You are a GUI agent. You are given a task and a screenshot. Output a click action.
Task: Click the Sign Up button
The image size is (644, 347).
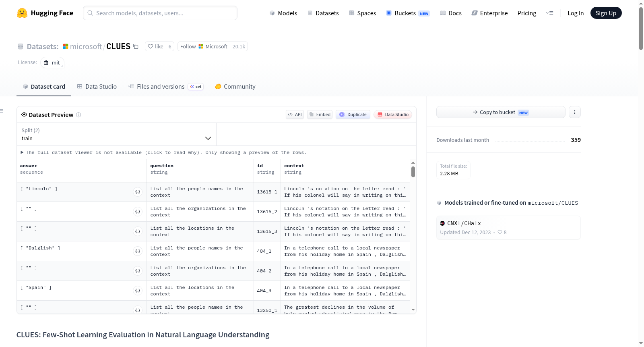[606, 13]
